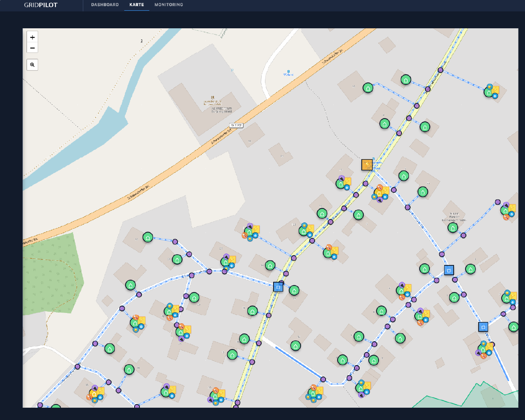Select yellow house node right of transformer station
The width and height of the screenshot is (525, 420).
pyautogui.click(x=379, y=193)
